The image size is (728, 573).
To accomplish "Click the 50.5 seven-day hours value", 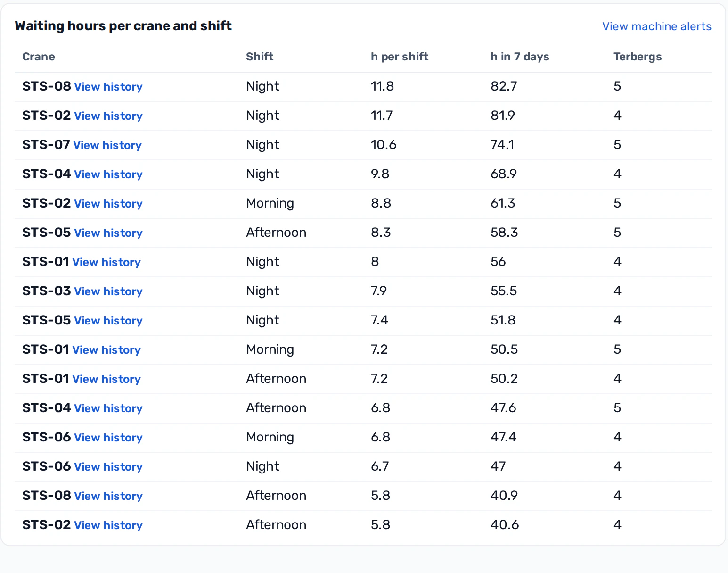I will 504,349.
